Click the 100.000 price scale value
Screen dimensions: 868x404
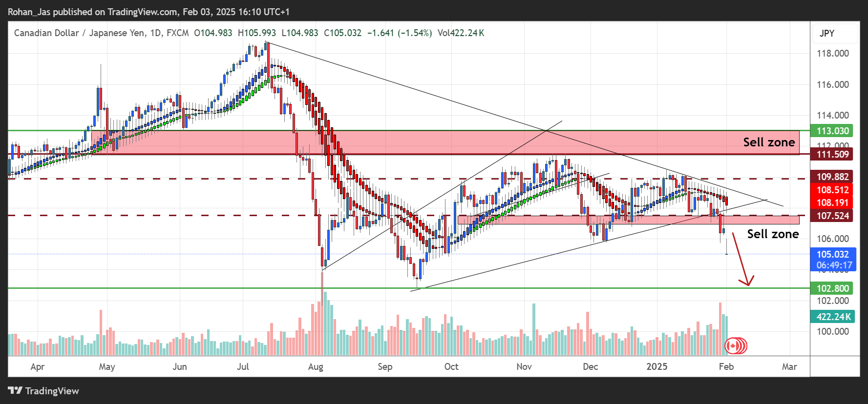coord(833,331)
